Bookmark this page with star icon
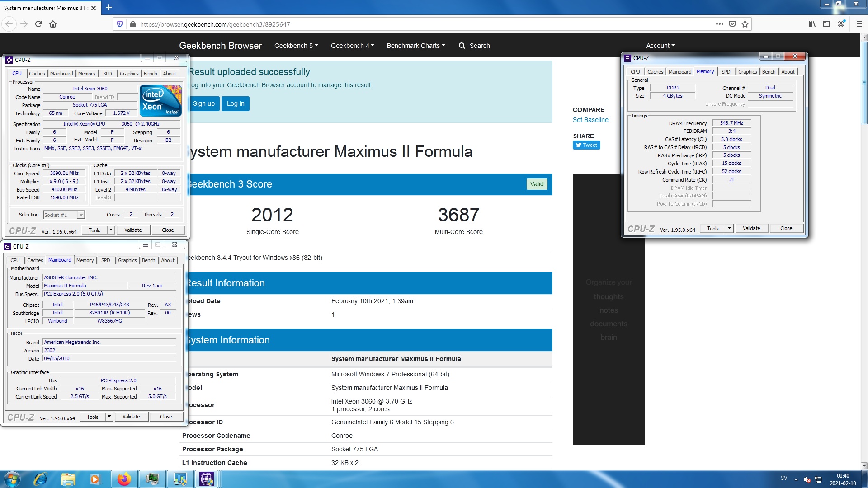 pyautogui.click(x=745, y=24)
